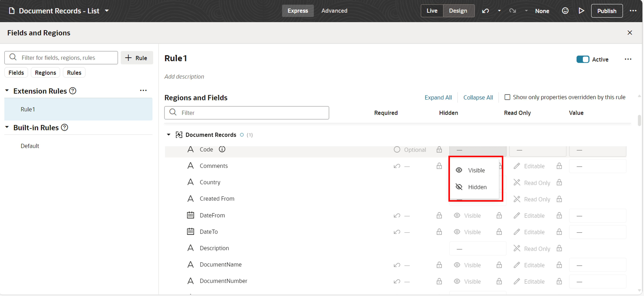
Task: Collapse the Document Records region
Action: click(x=169, y=135)
